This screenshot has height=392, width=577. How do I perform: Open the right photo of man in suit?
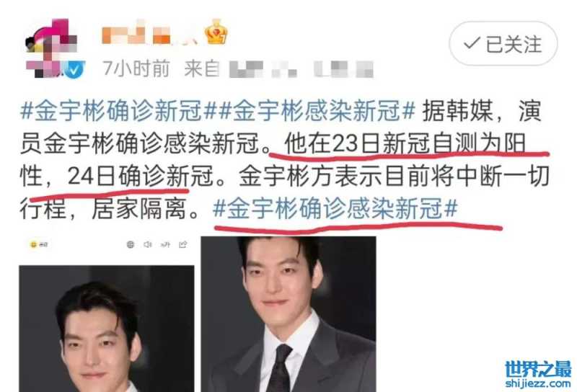pyautogui.click(x=288, y=314)
